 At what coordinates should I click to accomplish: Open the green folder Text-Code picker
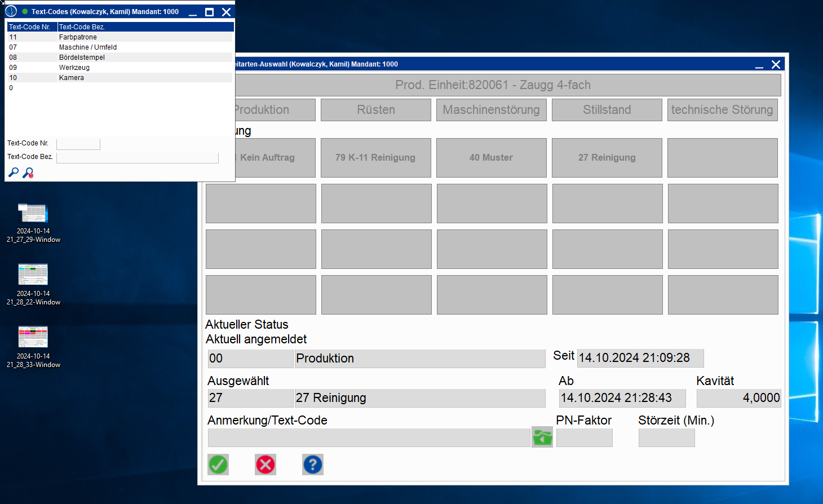(542, 437)
